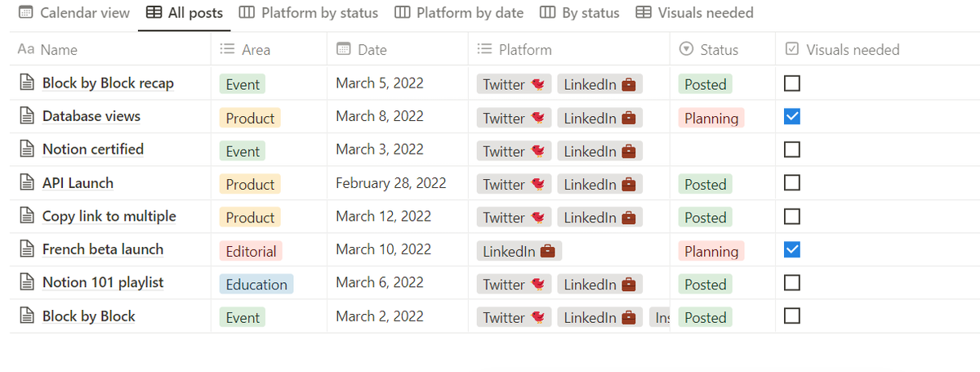Image resolution: width=980 pixels, height=372 pixels.
Task: Click page icon beside French beta launch
Action: tap(27, 250)
